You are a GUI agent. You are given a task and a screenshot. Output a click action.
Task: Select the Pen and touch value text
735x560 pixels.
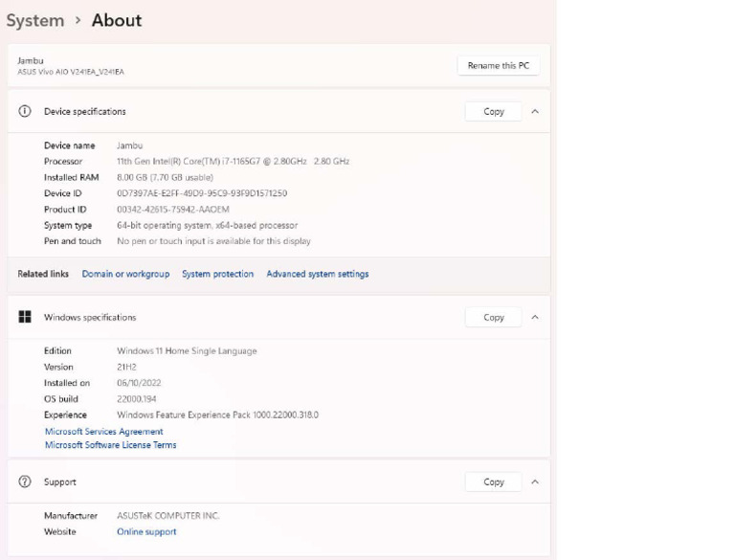[213, 241]
